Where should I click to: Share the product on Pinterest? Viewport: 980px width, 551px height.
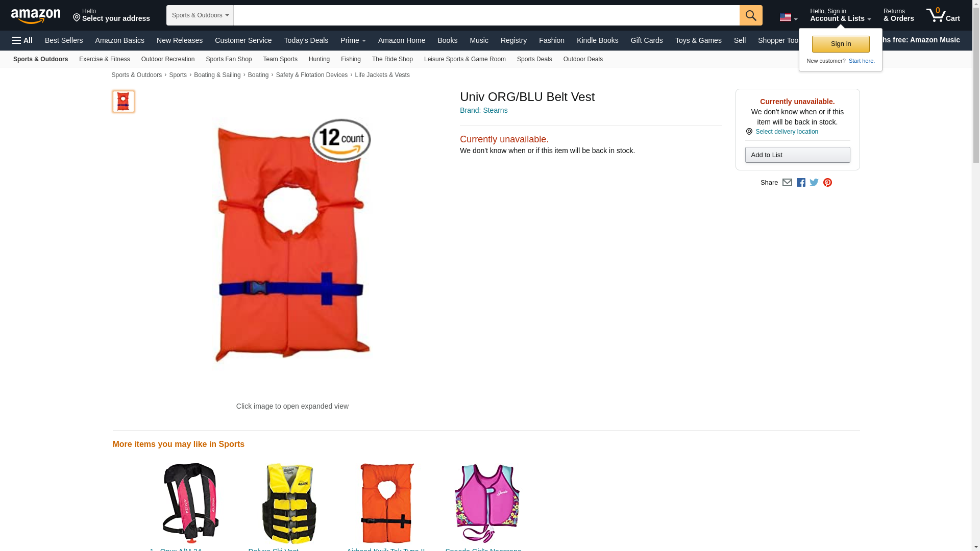click(827, 183)
